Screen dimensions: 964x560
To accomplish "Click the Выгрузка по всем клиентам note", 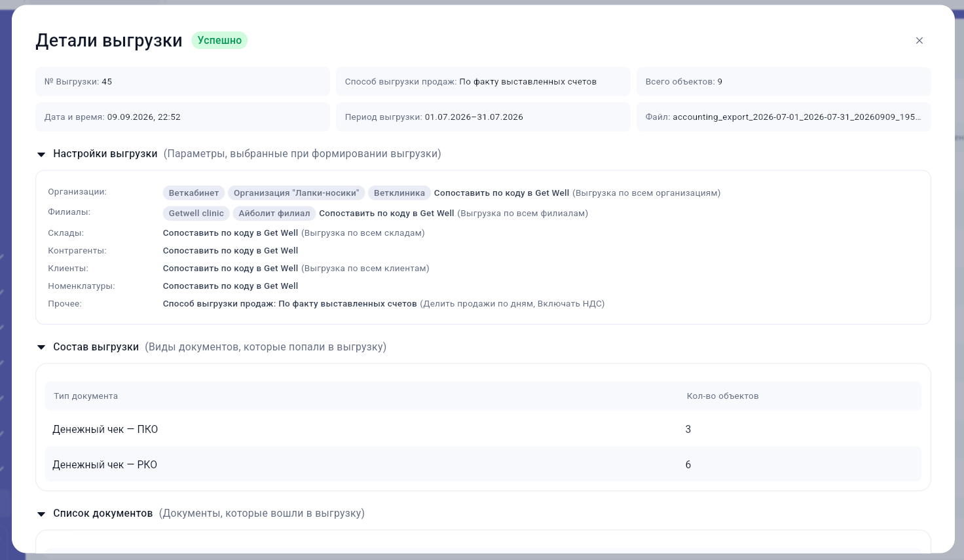I will click(365, 269).
